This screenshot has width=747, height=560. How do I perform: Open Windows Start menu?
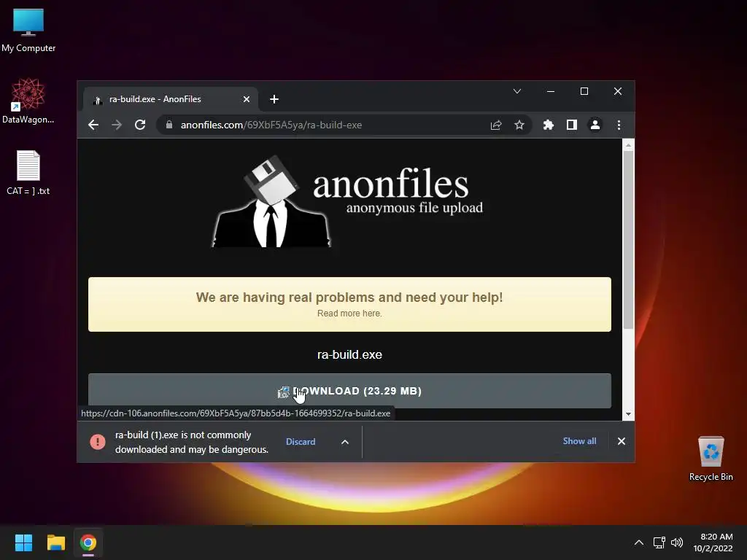(x=24, y=542)
